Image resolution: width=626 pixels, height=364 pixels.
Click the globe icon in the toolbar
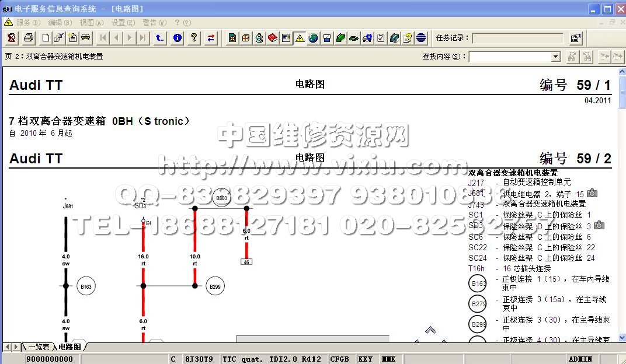pyautogui.click(x=313, y=38)
